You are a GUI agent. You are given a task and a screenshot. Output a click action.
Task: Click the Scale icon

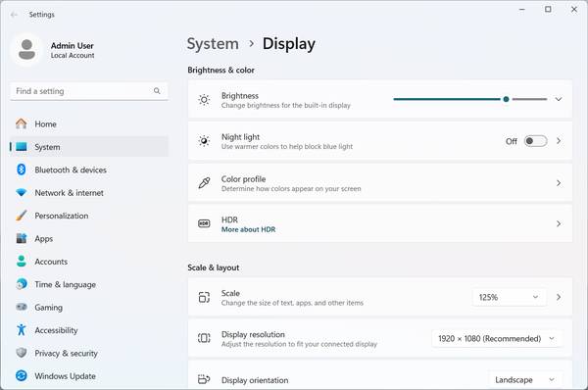204,297
